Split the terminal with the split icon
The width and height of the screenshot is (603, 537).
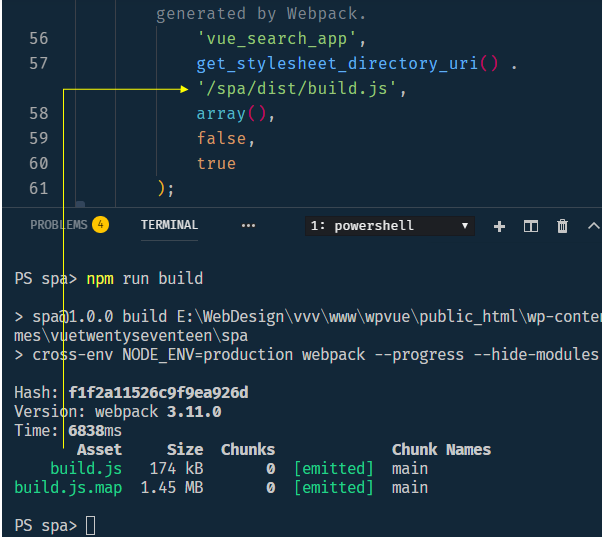tap(531, 226)
